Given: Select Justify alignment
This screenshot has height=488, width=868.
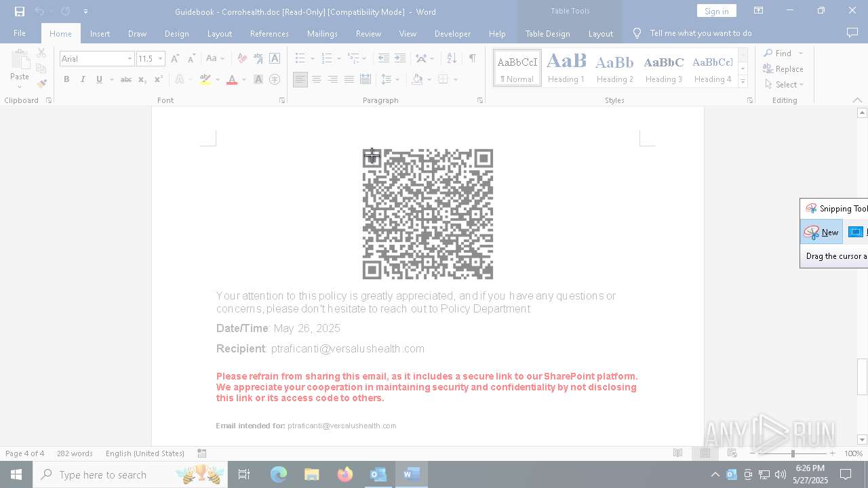Looking at the screenshot, I should [x=349, y=79].
